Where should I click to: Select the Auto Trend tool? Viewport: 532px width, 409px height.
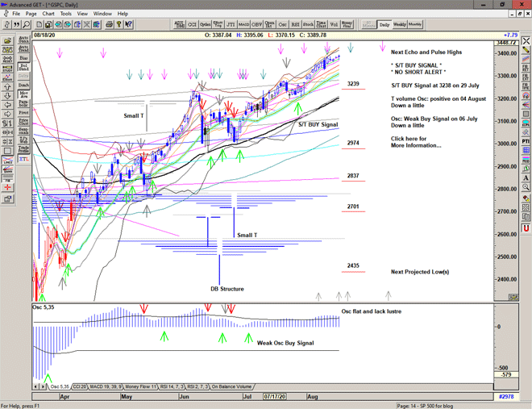pyautogui.click(x=24, y=48)
